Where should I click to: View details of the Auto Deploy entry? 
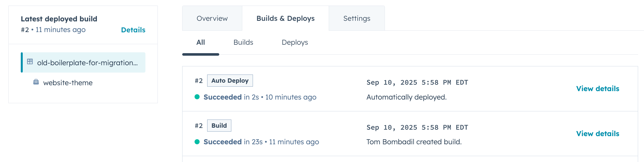[x=597, y=89]
